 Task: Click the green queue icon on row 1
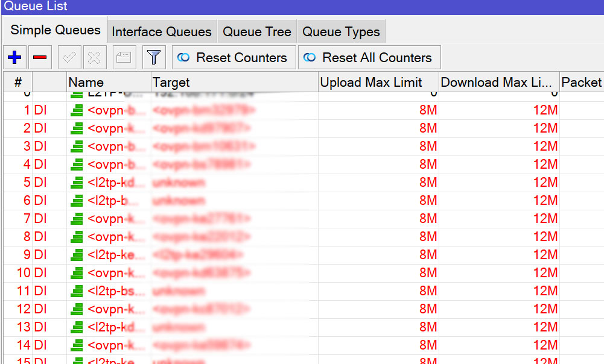[77, 110]
